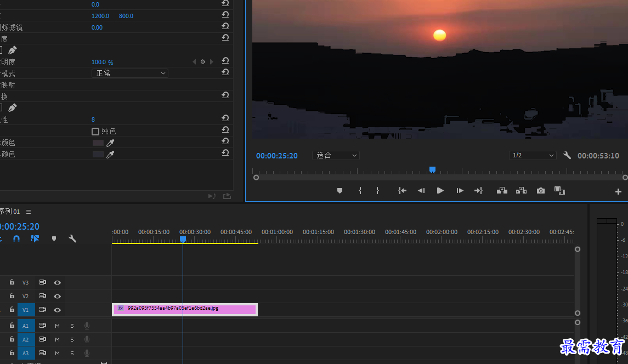This screenshot has height=364, width=628.
Task: Toggle V2 track lock
Action: coord(12,296)
